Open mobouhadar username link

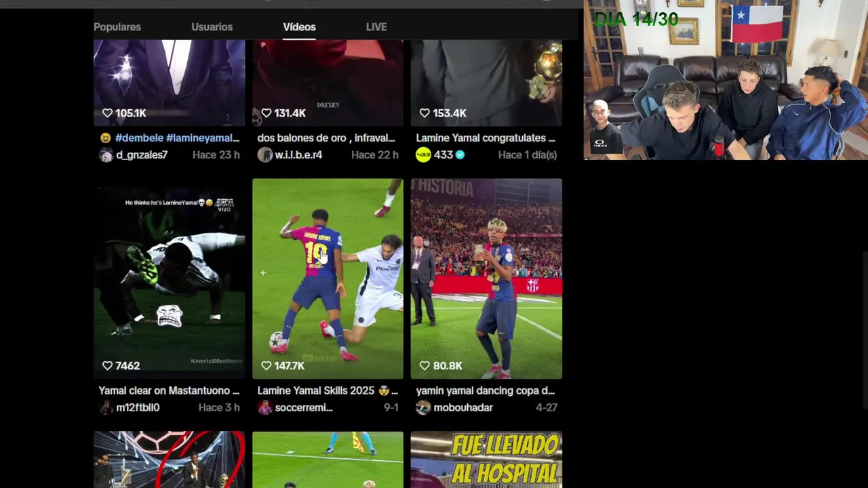tap(463, 407)
